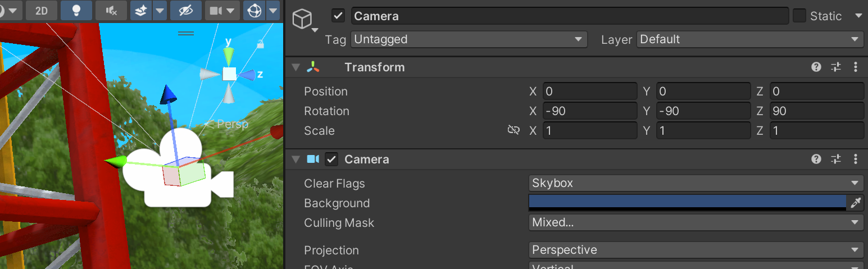This screenshot has width=868, height=269.
Task: Toggle scene lighting with the lightbulb icon
Action: click(76, 10)
